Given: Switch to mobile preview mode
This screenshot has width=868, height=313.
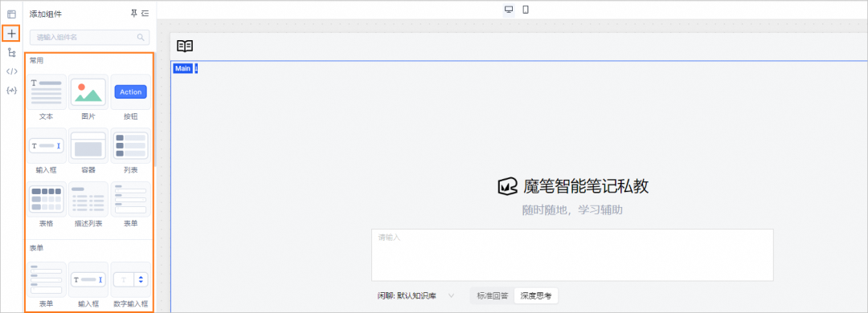Looking at the screenshot, I should 526,10.
